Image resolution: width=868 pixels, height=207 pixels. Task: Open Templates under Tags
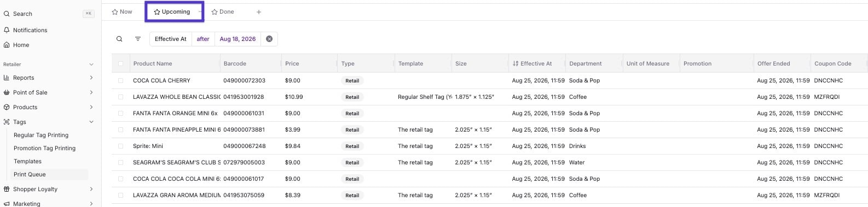click(x=27, y=161)
